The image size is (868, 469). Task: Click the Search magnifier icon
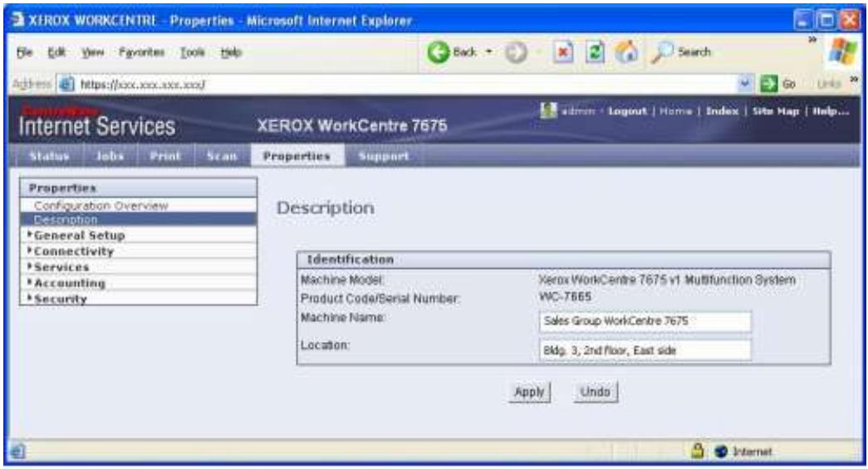pos(661,52)
